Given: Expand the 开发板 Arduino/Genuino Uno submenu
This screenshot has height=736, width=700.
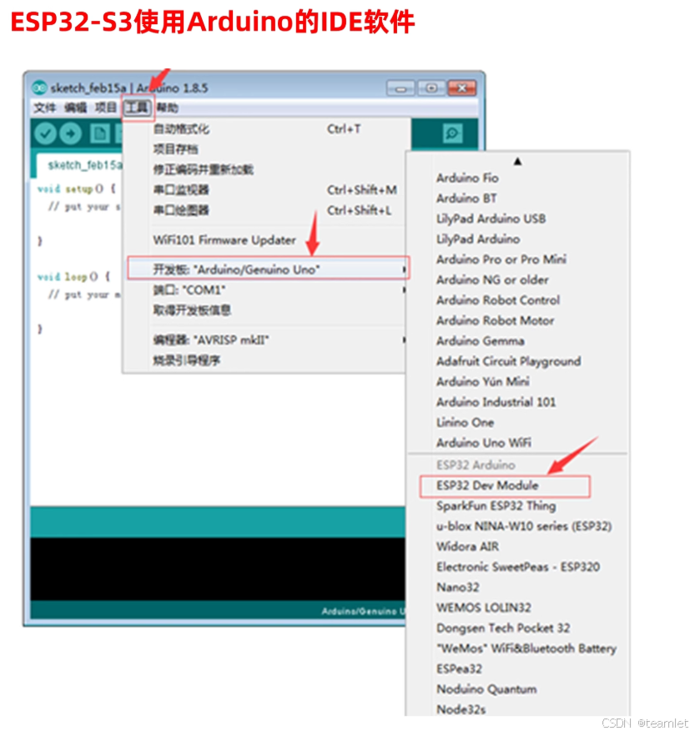Looking at the screenshot, I should tap(269, 269).
